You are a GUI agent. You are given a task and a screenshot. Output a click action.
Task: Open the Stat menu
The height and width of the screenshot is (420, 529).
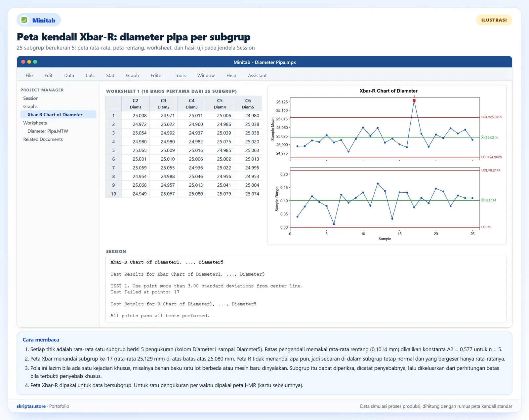point(110,75)
